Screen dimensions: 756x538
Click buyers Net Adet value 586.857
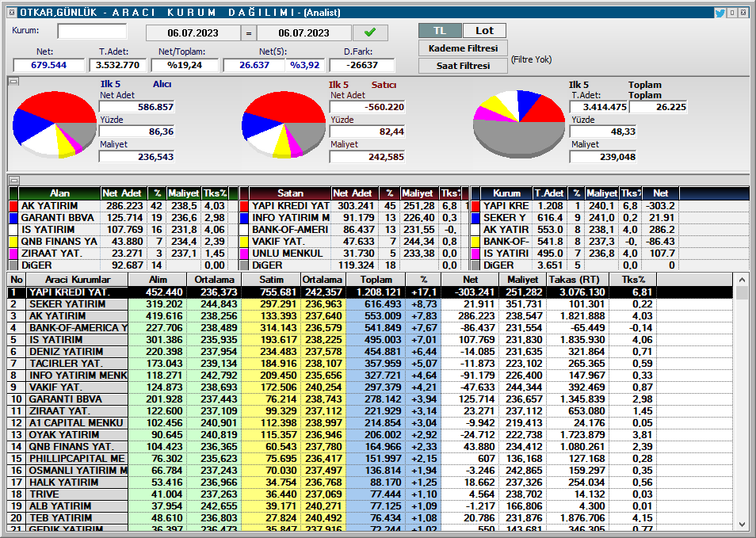[136, 107]
